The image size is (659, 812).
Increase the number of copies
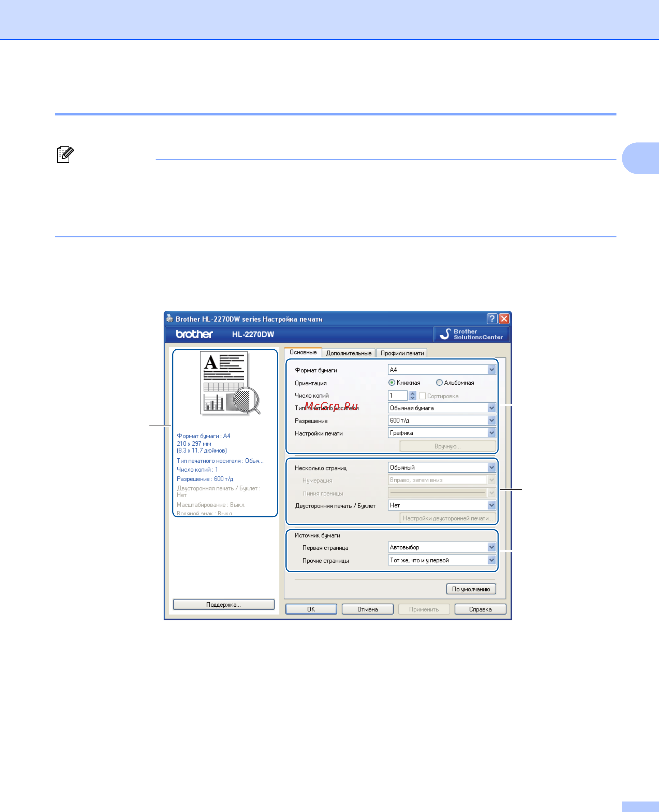pos(413,393)
